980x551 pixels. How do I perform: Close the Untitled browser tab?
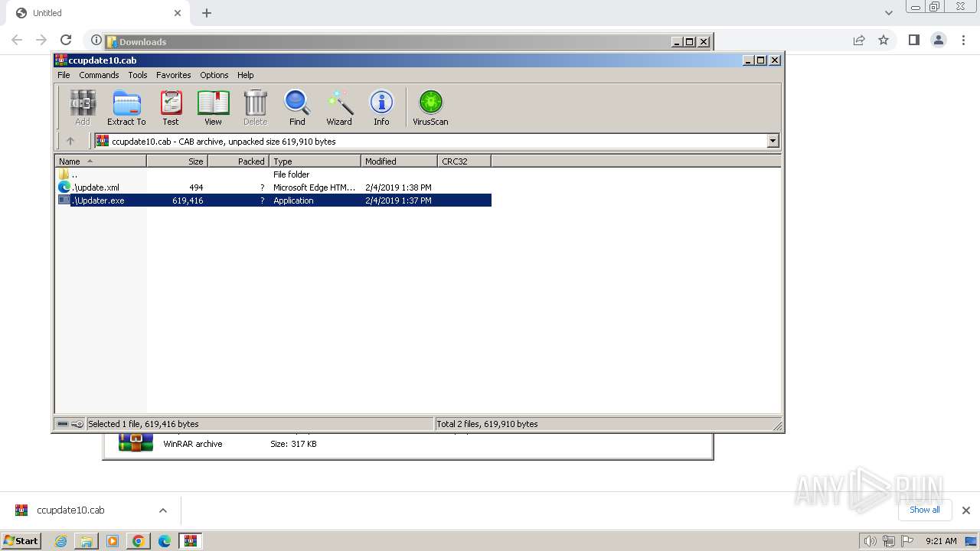pyautogui.click(x=178, y=13)
